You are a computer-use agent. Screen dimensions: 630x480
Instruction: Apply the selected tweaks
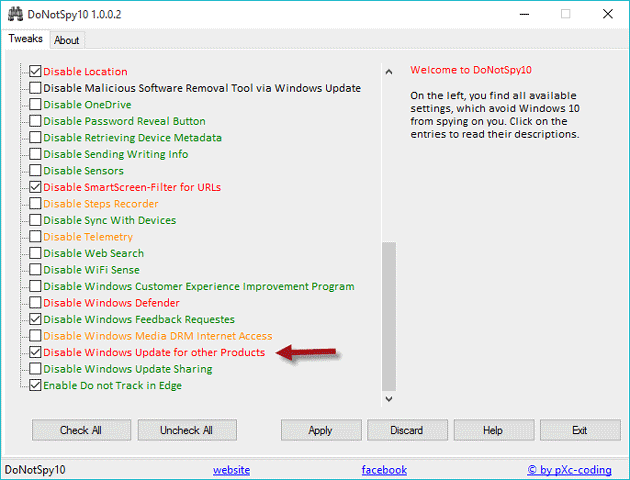point(321,430)
